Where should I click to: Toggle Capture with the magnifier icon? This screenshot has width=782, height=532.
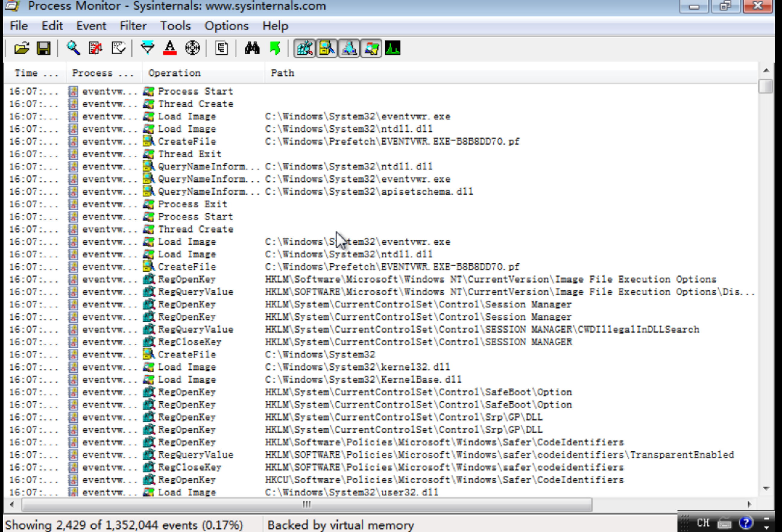[73, 49]
